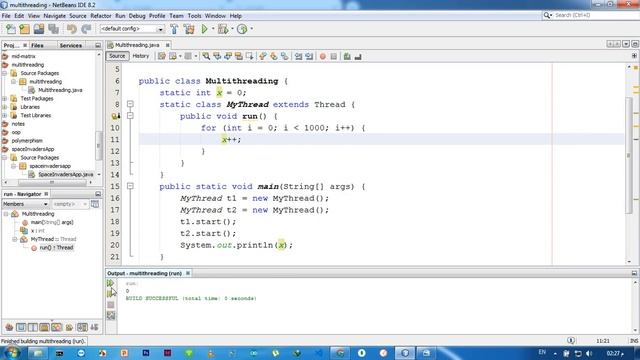Click the Save All toolbar icon

pos(53,29)
